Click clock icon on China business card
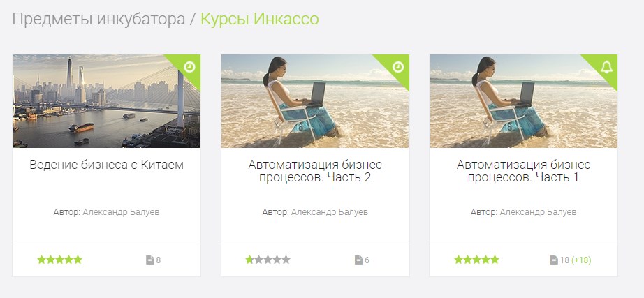The width and height of the screenshot is (644, 298). [x=189, y=67]
